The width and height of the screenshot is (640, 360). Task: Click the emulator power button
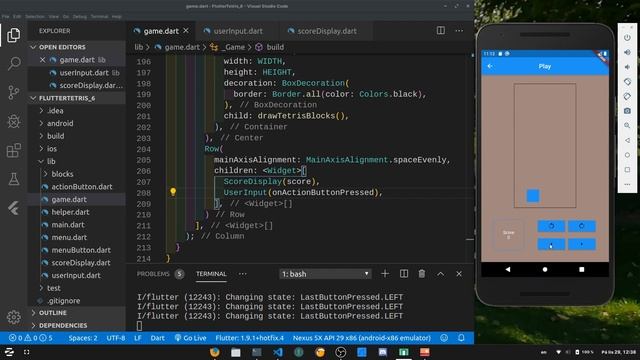point(627,38)
